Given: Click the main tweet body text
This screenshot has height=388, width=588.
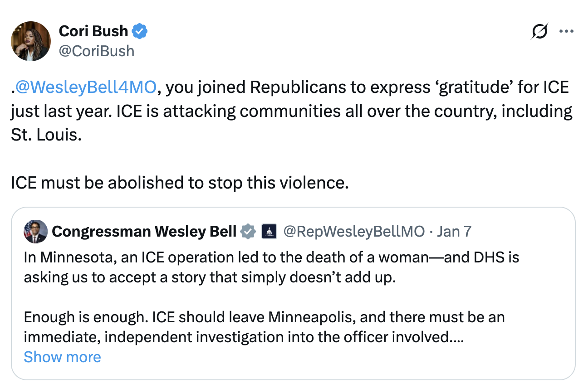Looking at the screenshot, I should 290,111.
